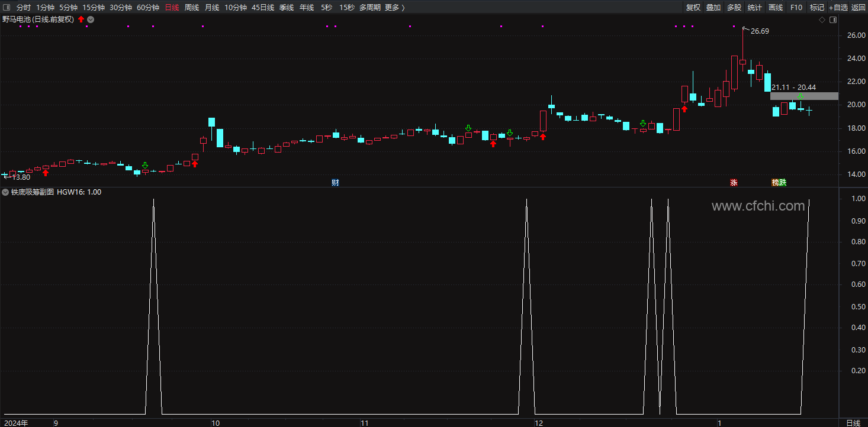Select the 60分钟 period tab
This screenshot has width=868, height=427.
(148, 8)
